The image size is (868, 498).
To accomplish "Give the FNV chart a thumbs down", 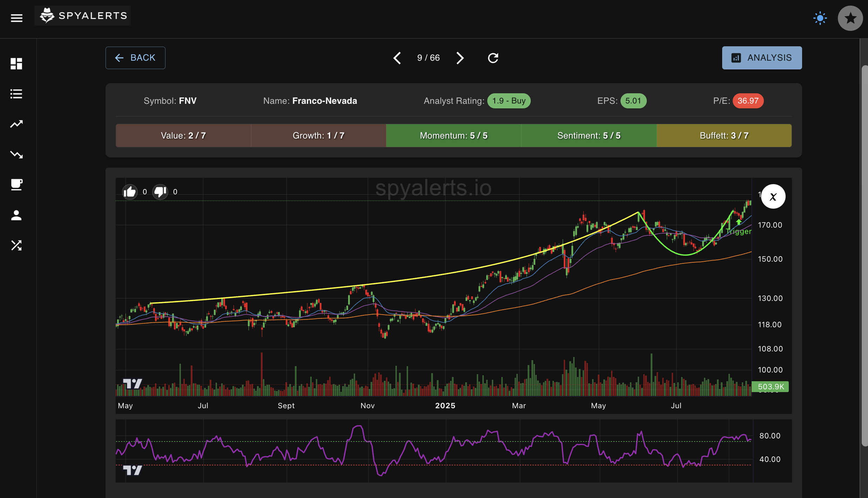I will (160, 191).
